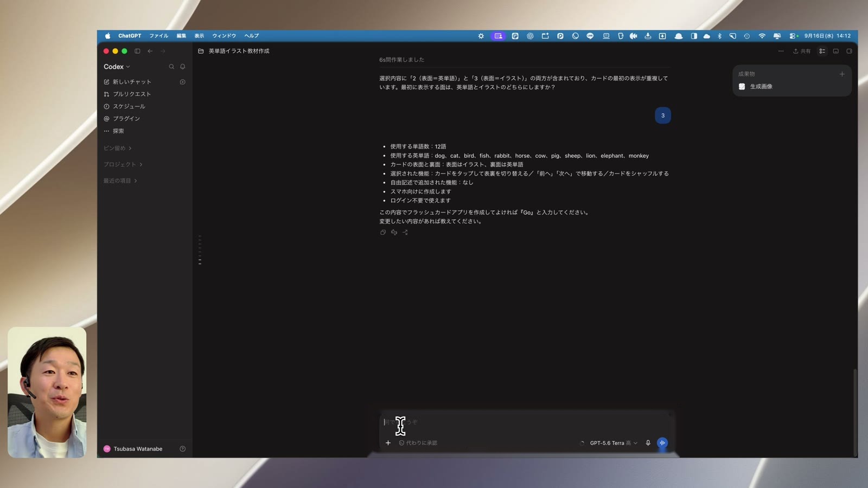This screenshot has height=488, width=868.
Task: Click the Bluetooth menu bar icon
Action: [720, 36]
